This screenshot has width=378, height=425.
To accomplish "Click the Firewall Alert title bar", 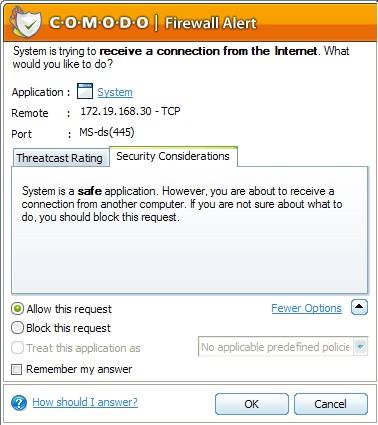I will pos(189,23).
